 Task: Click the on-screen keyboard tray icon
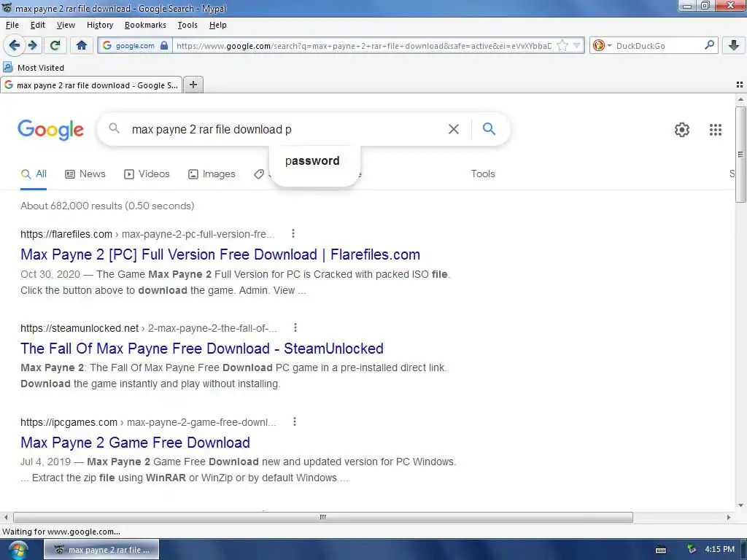pos(661,550)
